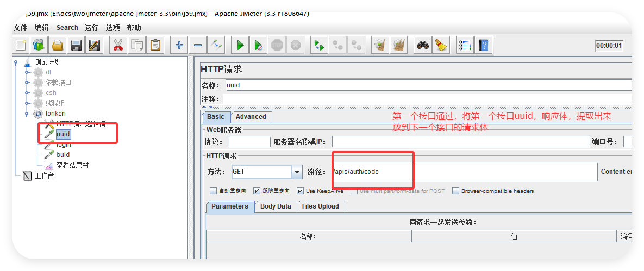The height and width of the screenshot is (271, 644).
Task: Select the uuid sampler in tree
Action: 63,134
